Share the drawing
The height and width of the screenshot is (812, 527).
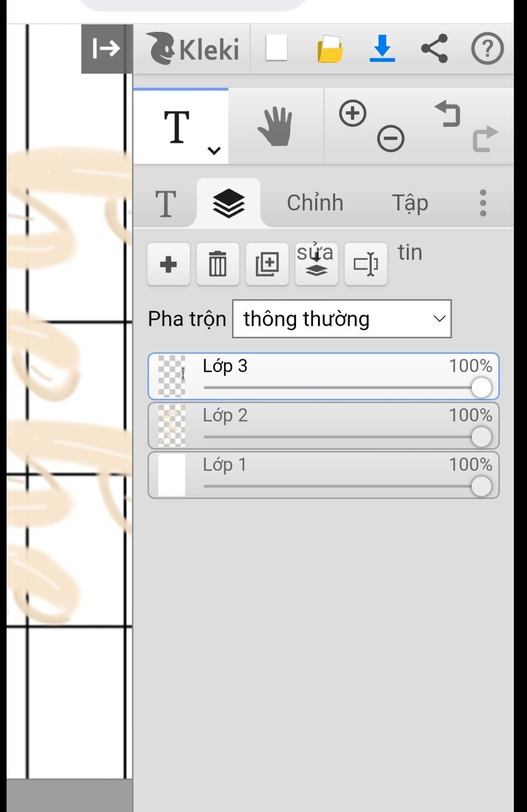tap(434, 49)
